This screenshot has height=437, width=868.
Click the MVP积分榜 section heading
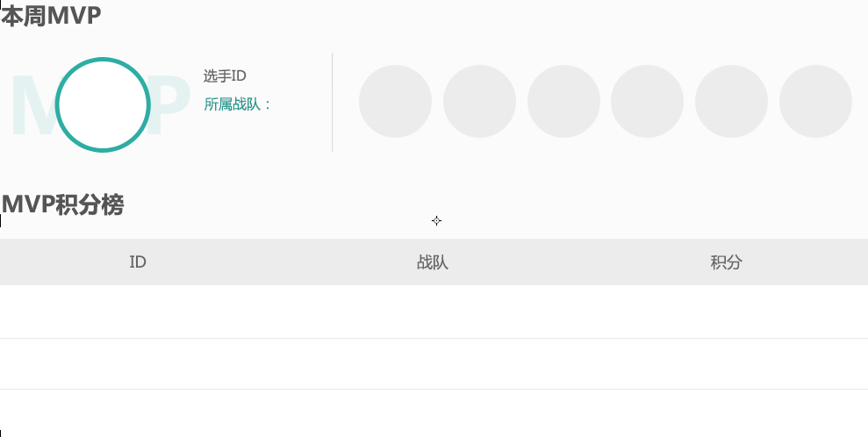pos(62,204)
